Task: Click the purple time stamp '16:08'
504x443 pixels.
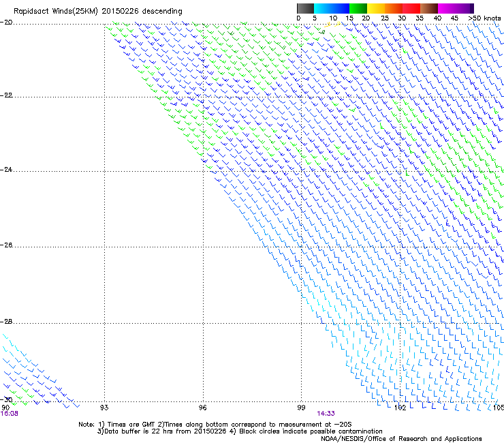Action: (x=10, y=414)
